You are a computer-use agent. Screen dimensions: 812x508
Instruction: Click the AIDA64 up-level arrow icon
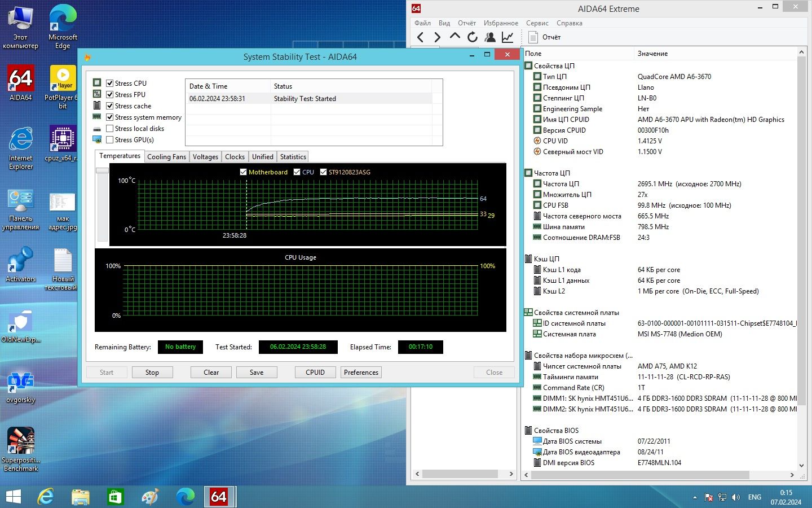tap(454, 37)
